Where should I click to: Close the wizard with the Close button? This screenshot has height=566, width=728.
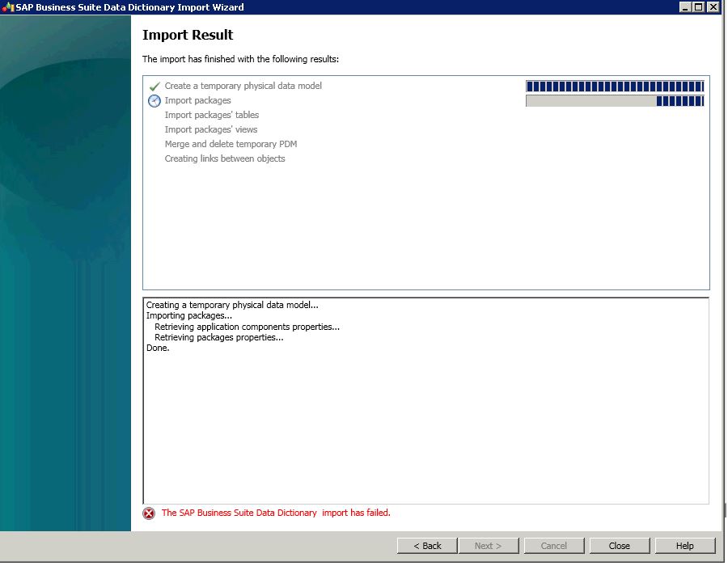[620, 546]
